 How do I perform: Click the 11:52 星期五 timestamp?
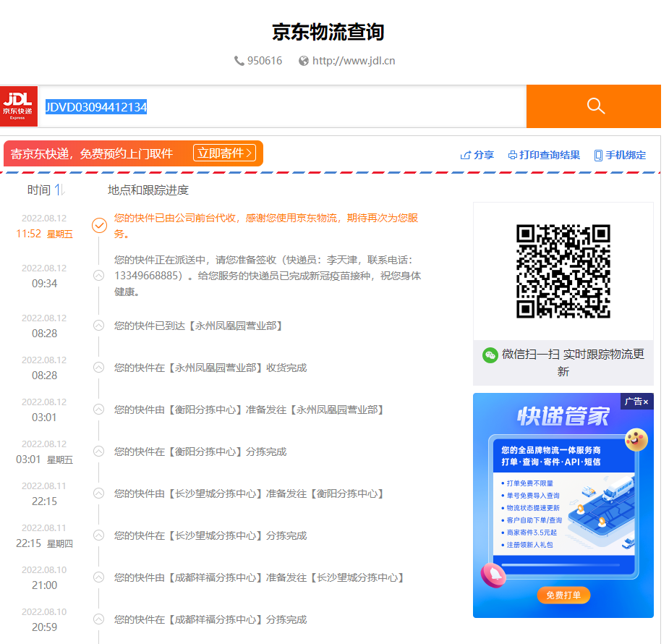point(44,234)
